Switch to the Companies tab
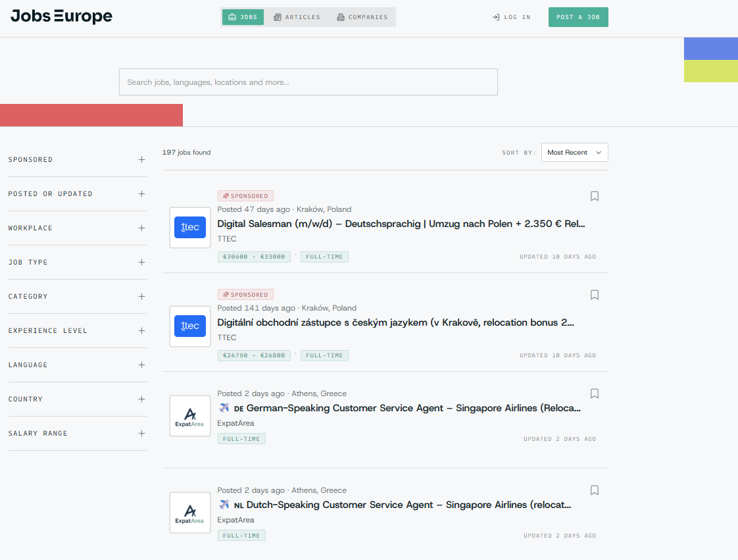The image size is (738, 560). tap(362, 17)
